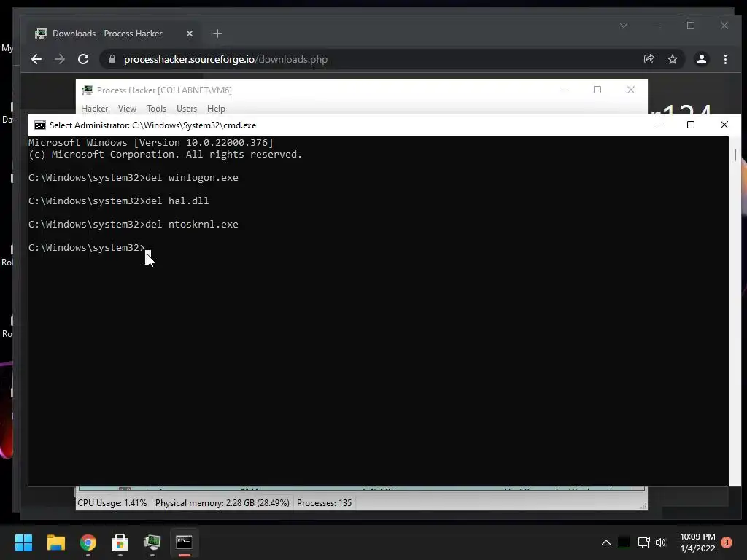The height and width of the screenshot is (560, 747).
Task: Open Microsoft Store from the taskbar
Action: [x=120, y=542]
